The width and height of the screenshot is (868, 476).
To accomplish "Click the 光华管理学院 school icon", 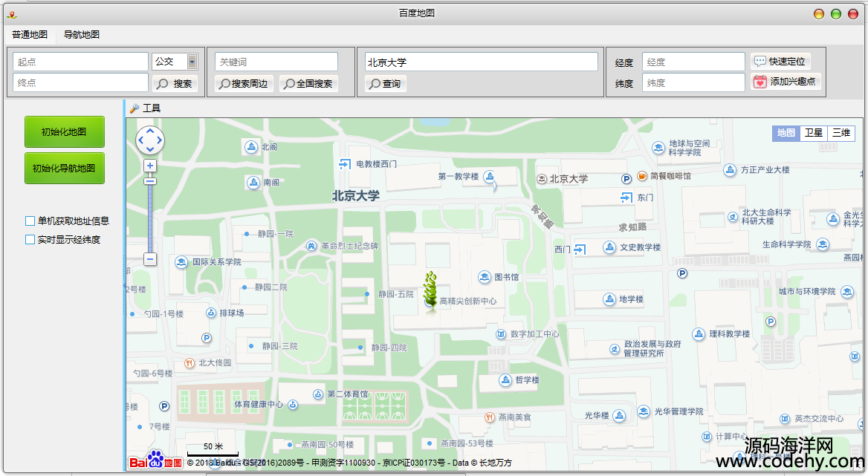I will [644, 411].
